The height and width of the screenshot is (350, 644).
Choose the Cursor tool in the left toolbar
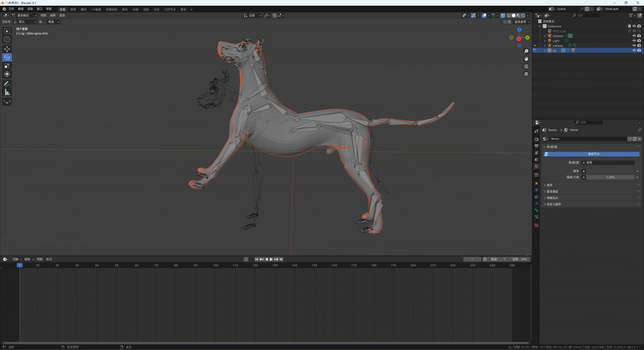pos(7,39)
